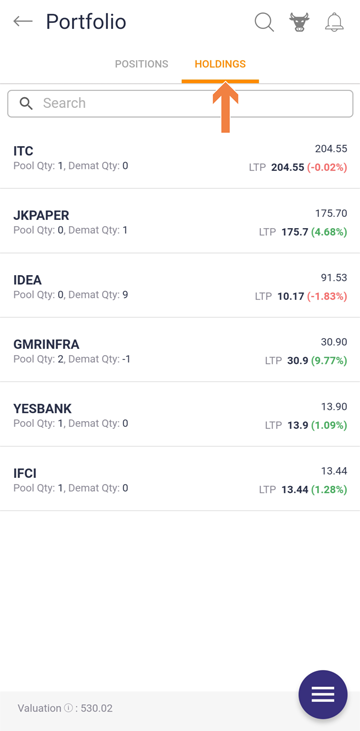The width and height of the screenshot is (360, 731).
Task: Tap the Valuation info icon
Action: [68, 708]
